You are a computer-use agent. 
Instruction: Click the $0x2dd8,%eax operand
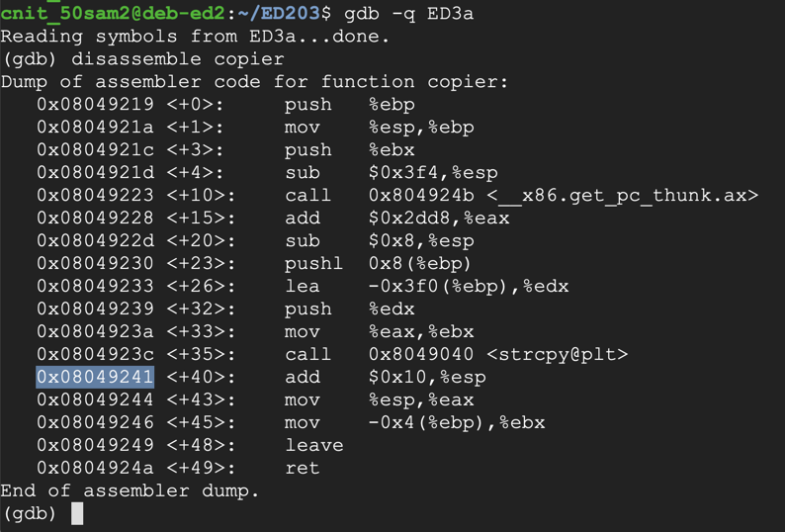[x=438, y=218]
